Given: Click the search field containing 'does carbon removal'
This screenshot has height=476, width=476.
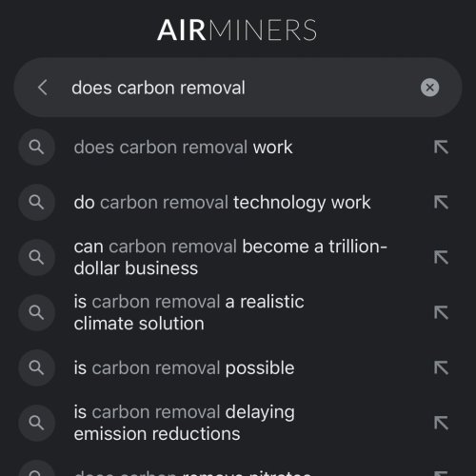Looking at the screenshot, I should (238, 88).
